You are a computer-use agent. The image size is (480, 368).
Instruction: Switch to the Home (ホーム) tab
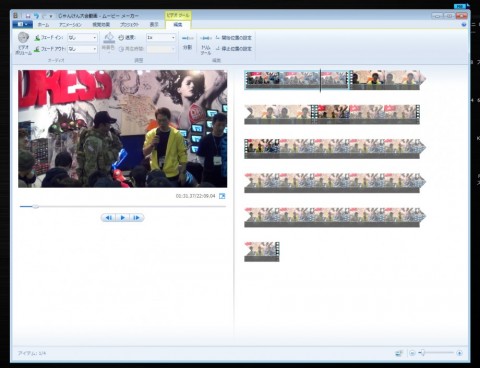pyautogui.click(x=43, y=25)
